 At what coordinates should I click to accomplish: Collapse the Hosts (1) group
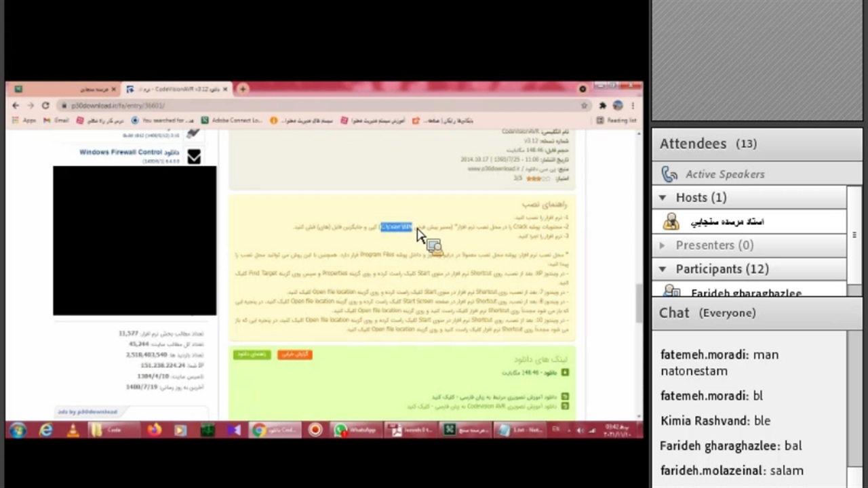coord(663,197)
